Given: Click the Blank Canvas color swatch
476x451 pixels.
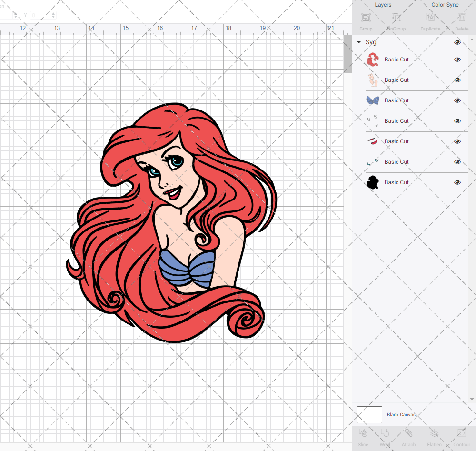Looking at the screenshot, I should pyautogui.click(x=369, y=414).
